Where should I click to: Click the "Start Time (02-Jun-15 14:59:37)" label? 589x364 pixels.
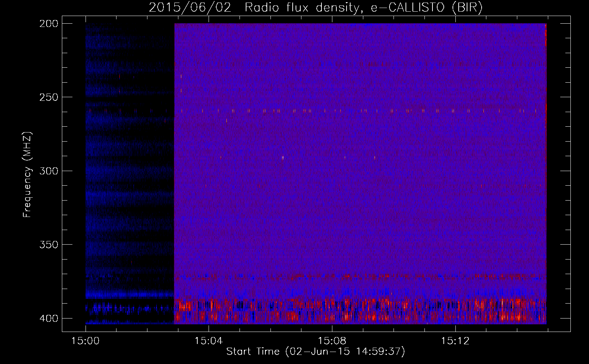tap(316, 352)
